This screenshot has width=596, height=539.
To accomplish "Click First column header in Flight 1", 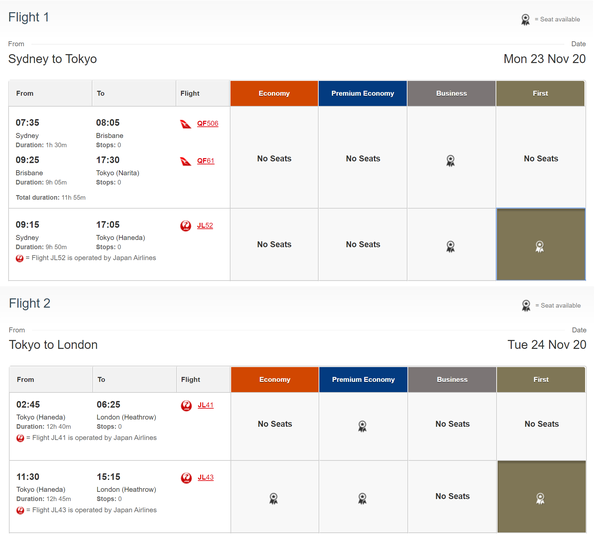I will tap(541, 94).
